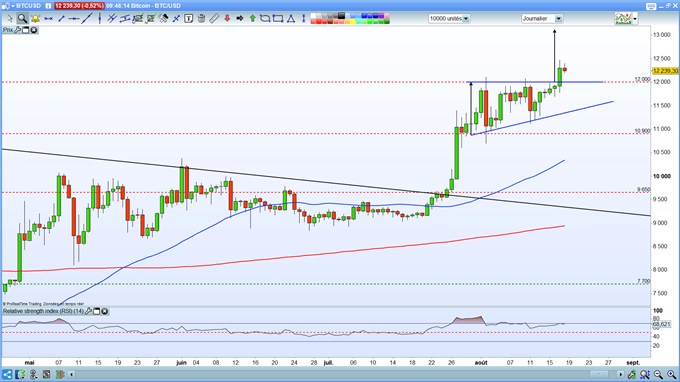Select the blue cross line tool

tap(176, 19)
